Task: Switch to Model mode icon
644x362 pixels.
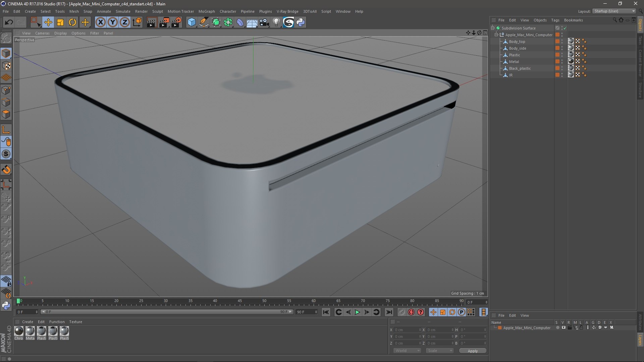Action: coord(6,54)
